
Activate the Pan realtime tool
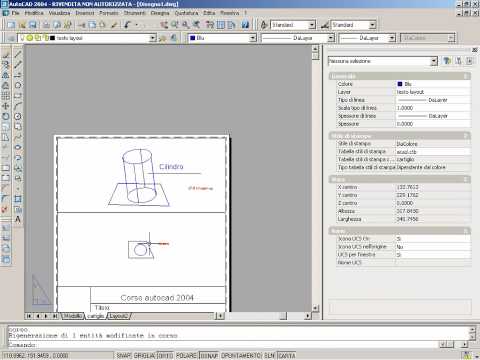point(164,25)
